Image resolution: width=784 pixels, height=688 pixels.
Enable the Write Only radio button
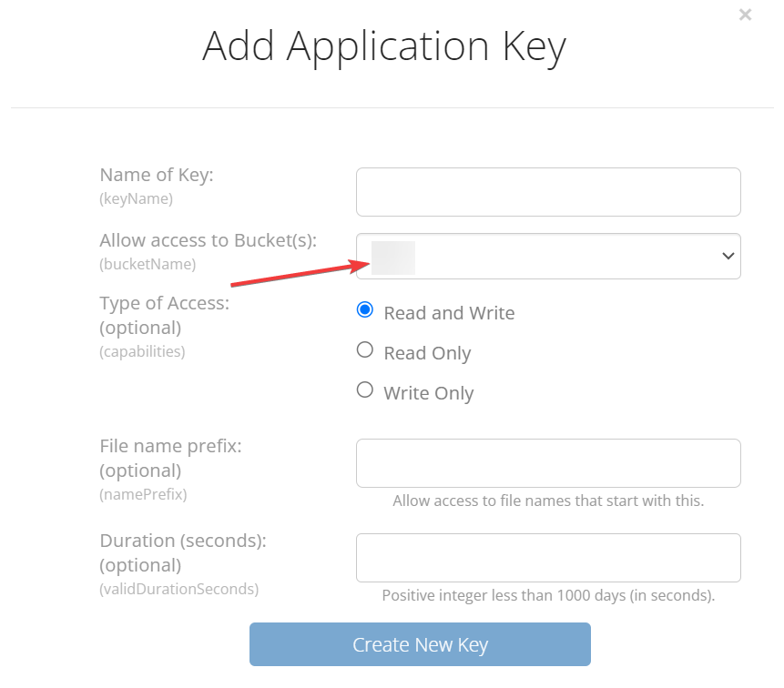coord(365,390)
